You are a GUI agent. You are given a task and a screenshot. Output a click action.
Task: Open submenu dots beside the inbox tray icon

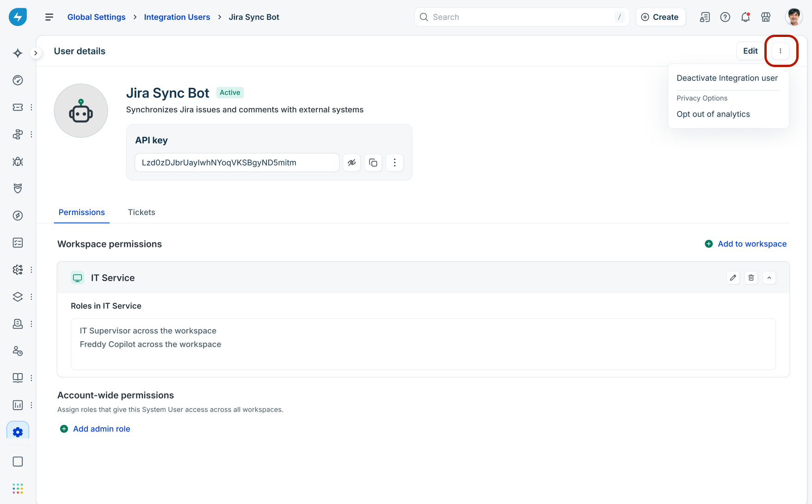(31, 324)
